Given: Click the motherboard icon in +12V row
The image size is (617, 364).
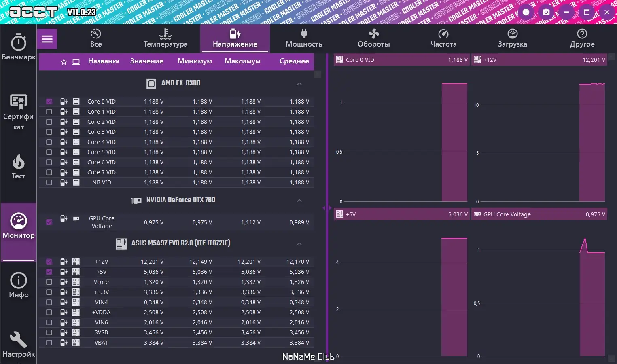Looking at the screenshot, I should 76,262.
